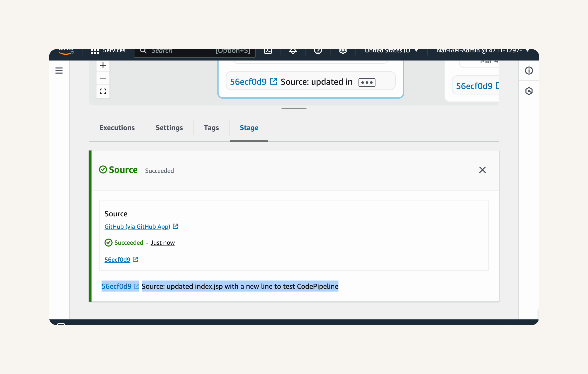This screenshot has height=374, width=588.
Task: Open the info panel icon
Action: 529,71
